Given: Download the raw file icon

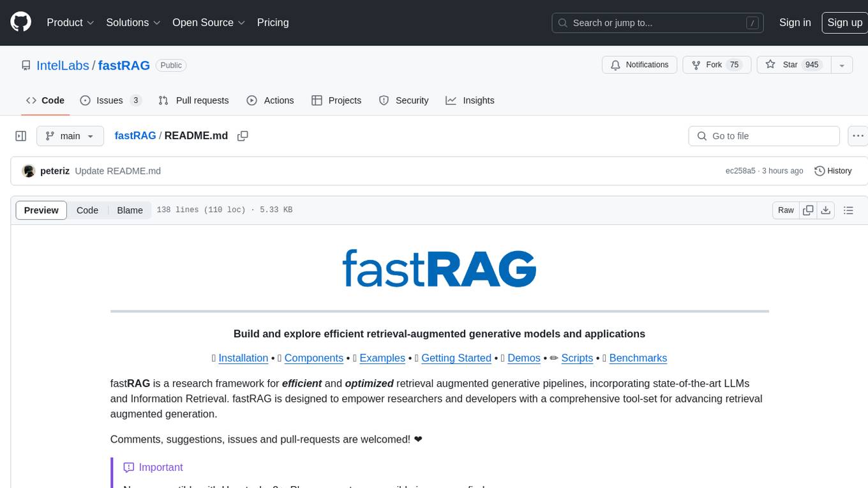Looking at the screenshot, I should 826,210.
